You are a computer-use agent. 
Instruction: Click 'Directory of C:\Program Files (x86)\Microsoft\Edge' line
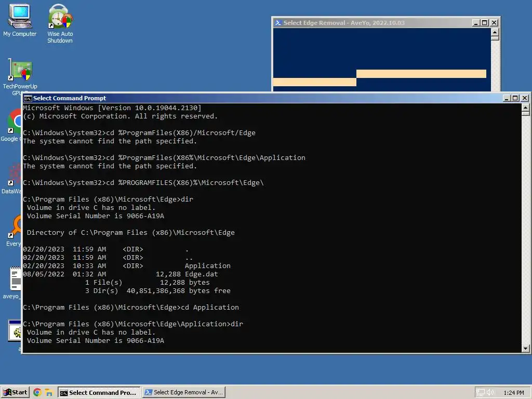(x=130, y=233)
